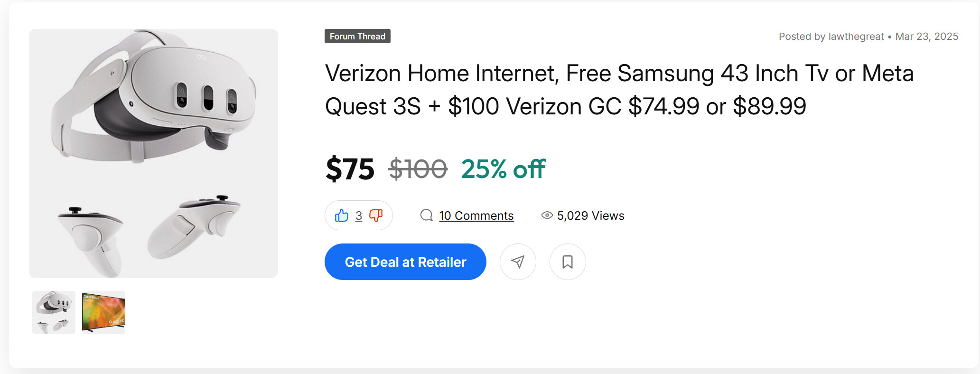Open the 10 Comments link

coord(476,216)
